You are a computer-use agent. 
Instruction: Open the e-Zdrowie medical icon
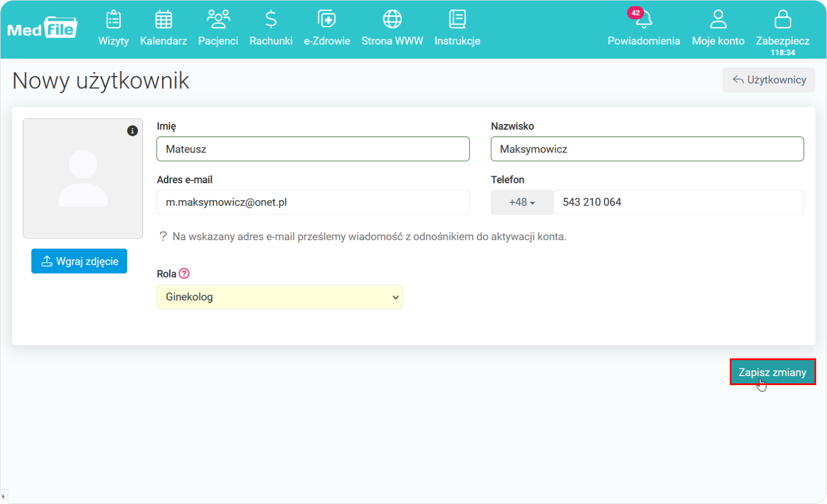[327, 19]
